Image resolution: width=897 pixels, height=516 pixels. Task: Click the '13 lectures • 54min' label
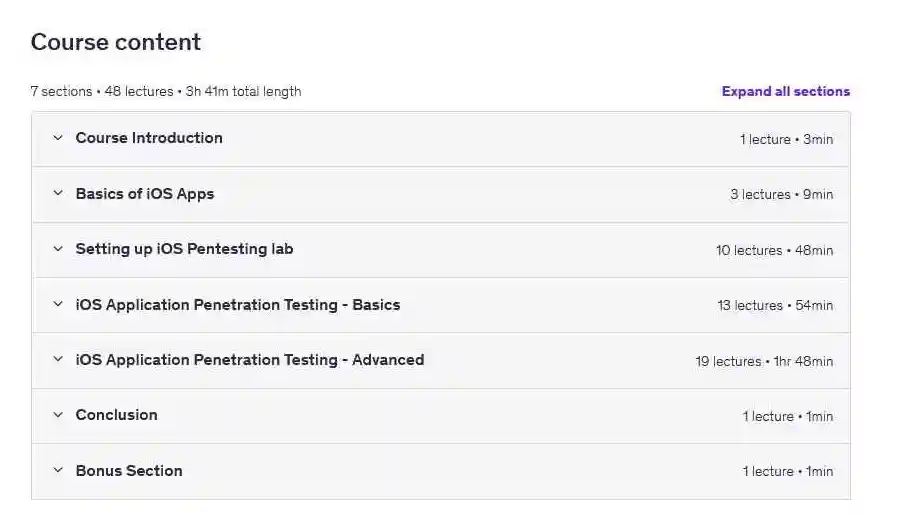coord(775,305)
